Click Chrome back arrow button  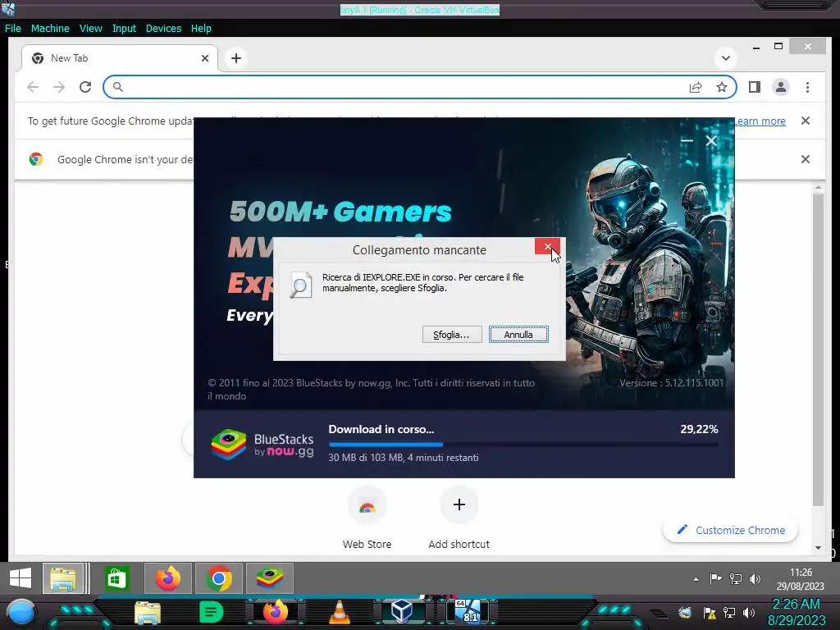[x=33, y=87]
